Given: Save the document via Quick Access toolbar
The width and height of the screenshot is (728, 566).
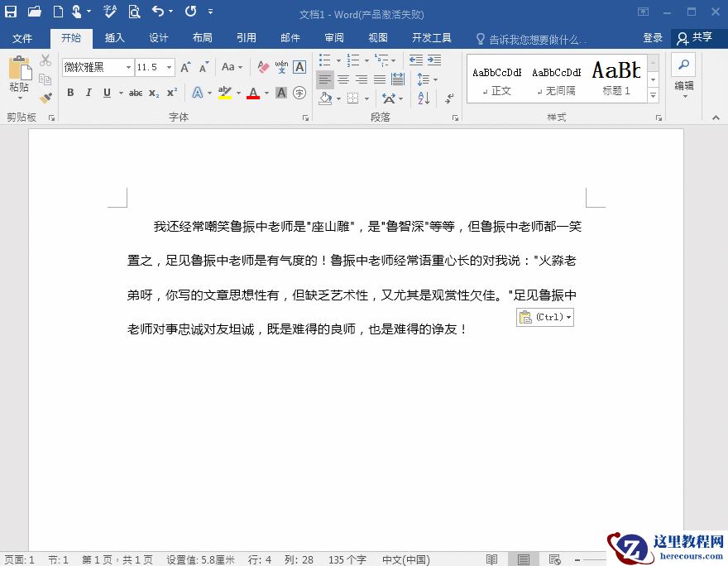Looking at the screenshot, I should [x=9, y=11].
